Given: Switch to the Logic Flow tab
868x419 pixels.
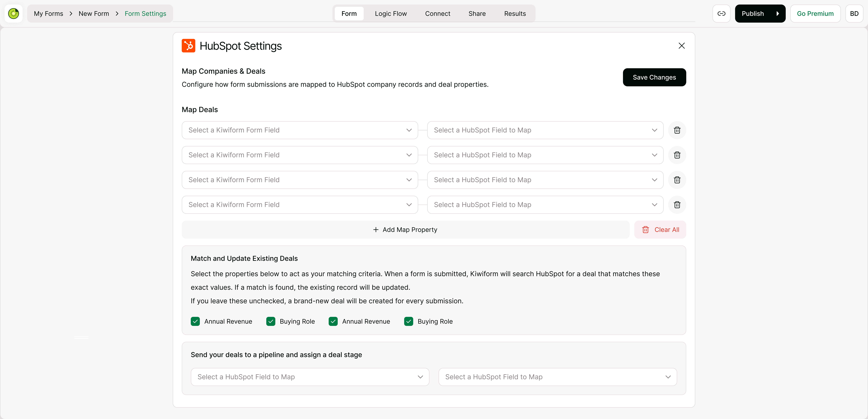Looking at the screenshot, I should [391, 13].
